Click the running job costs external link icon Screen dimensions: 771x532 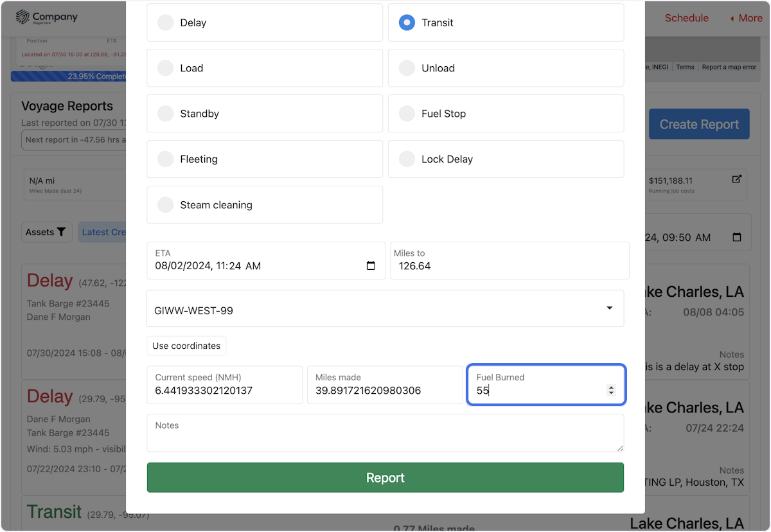(737, 179)
